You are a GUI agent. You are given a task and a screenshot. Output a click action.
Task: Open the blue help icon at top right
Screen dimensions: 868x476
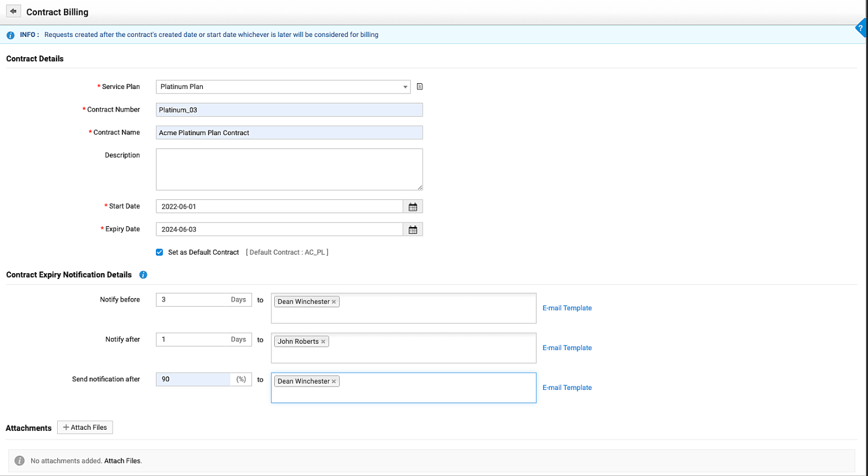pyautogui.click(x=860, y=28)
